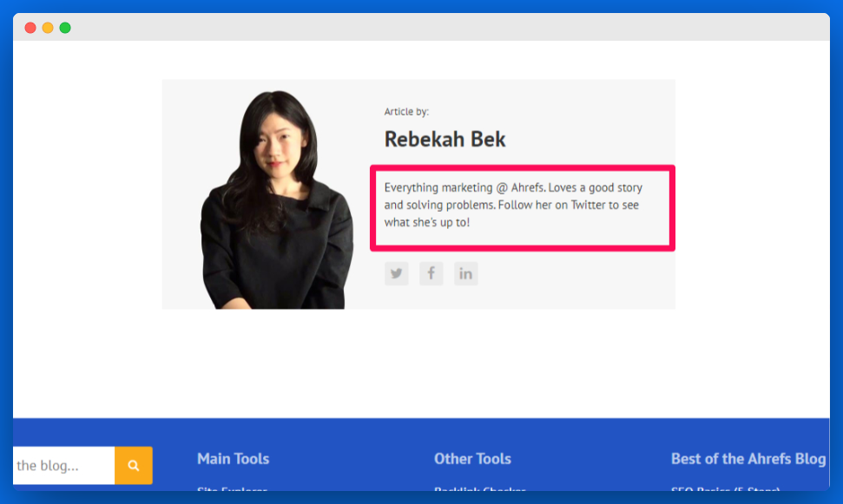Open Rebekah Bek's Twitter profile icon
The height and width of the screenshot is (504, 843).
[x=396, y=273]
